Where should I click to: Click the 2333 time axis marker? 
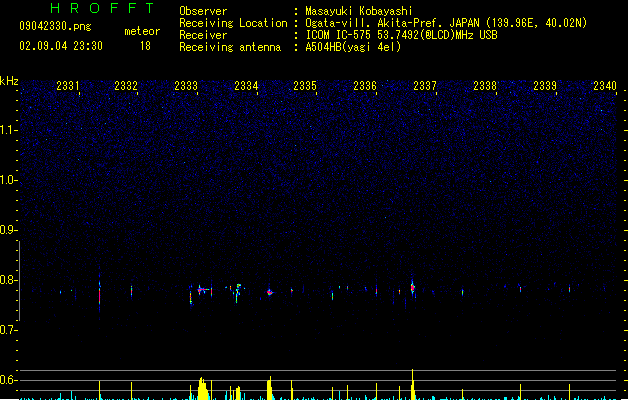point(186,86)
